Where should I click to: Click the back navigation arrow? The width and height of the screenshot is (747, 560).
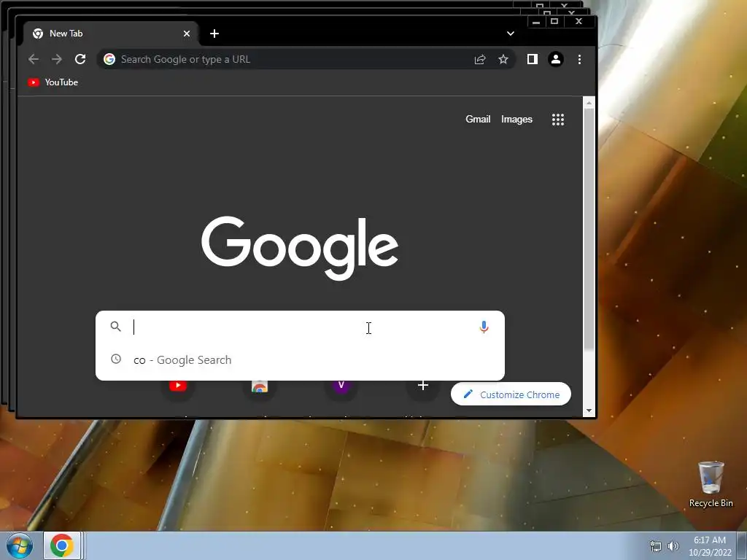(34, 59)
